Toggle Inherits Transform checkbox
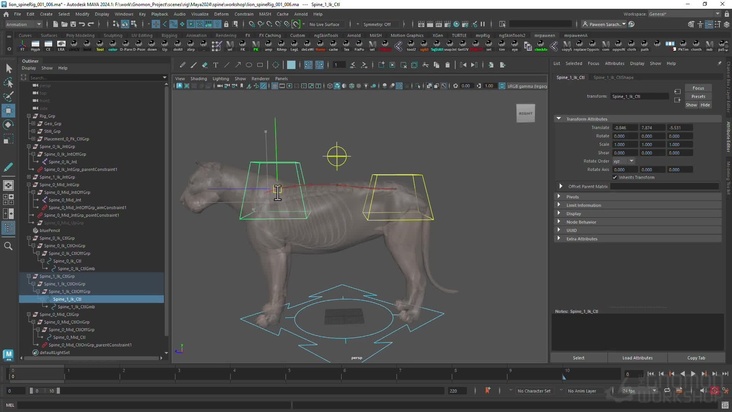This screenshot has width=732, height=412. pos(616,177)
